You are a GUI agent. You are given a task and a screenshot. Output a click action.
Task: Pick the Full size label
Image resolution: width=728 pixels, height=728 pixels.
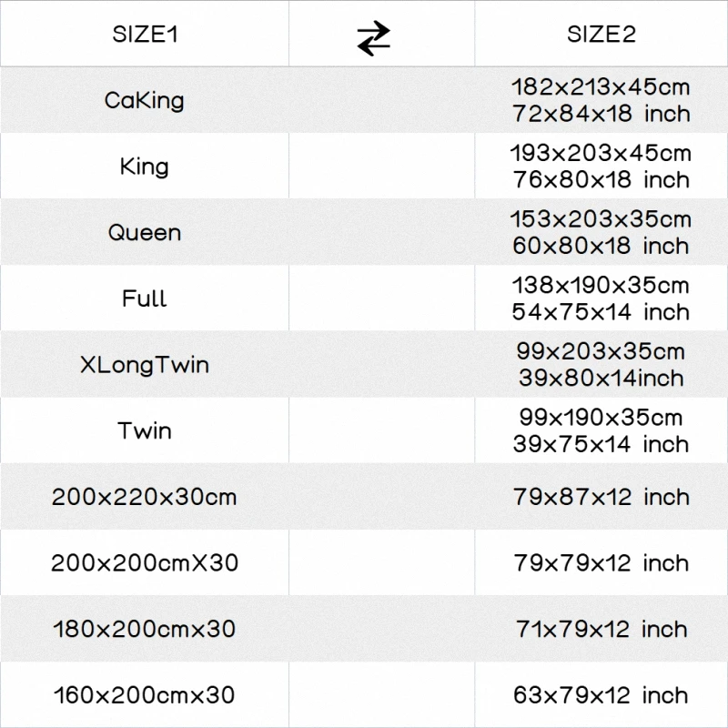(145, 298)
